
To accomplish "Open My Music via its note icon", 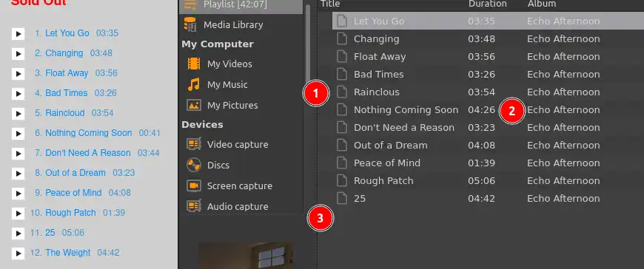I will point(194,84).
